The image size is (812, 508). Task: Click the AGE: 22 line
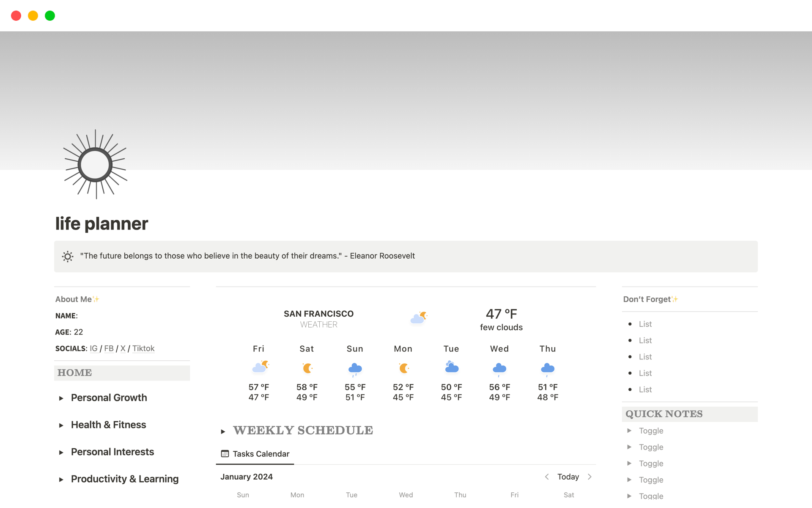(69, 332)
